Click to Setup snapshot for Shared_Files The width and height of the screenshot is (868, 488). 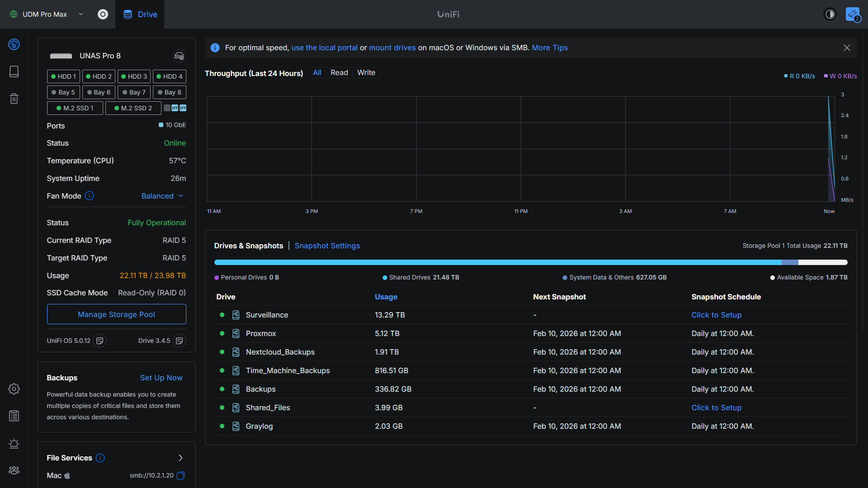(716, 408)
